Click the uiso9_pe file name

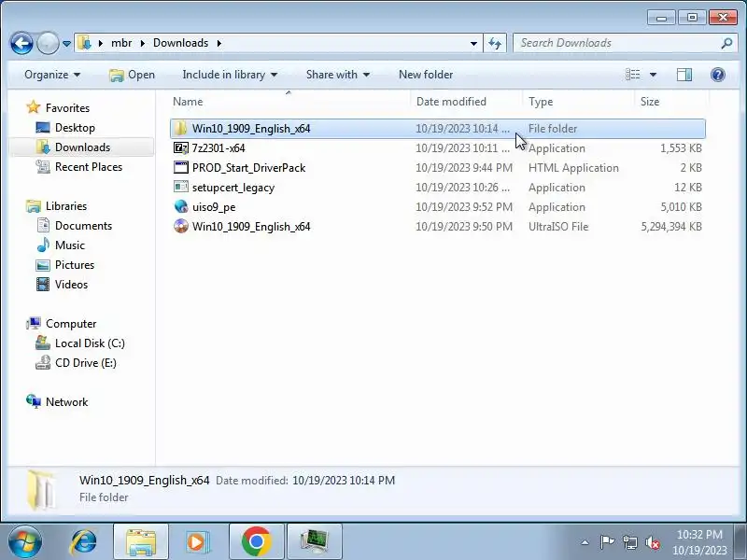(x=214, y=207)
